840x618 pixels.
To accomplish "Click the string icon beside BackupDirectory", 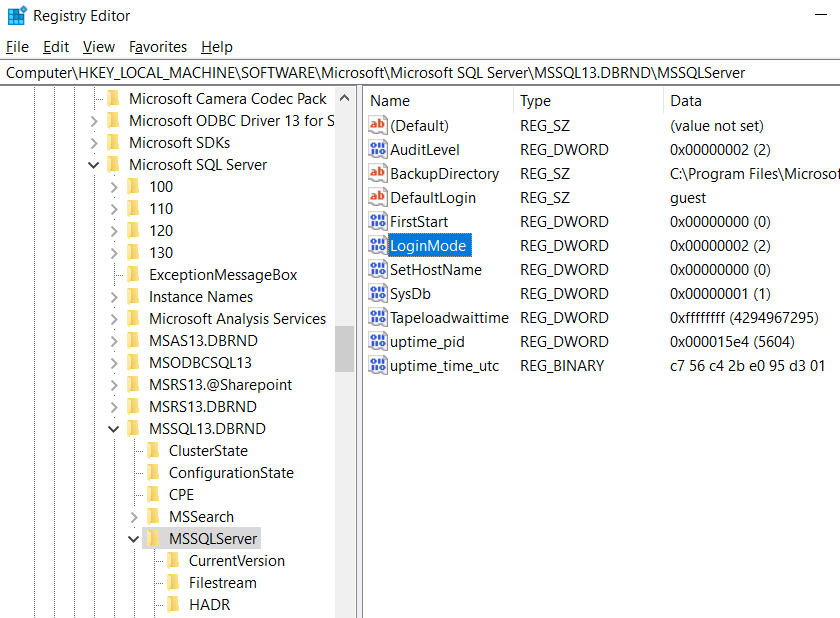I will (378, 174).
